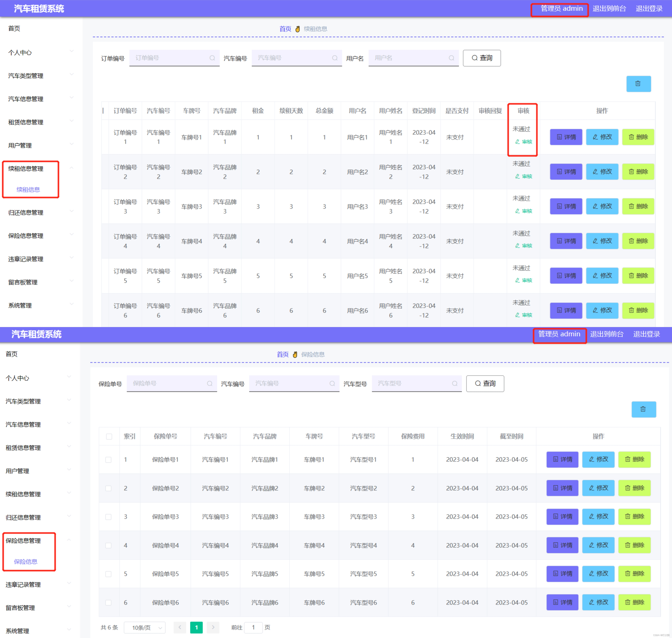Screen dimensions: 672x638
Task: Click the search icon in the upper 汽车编号 field
Action: [335, 58]
